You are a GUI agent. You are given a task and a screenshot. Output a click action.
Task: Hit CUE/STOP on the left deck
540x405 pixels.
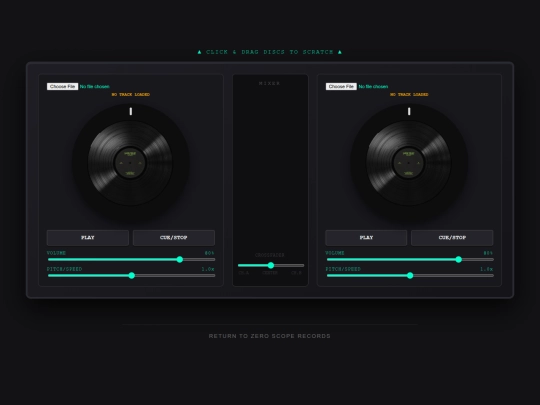(x=174, y=238)
